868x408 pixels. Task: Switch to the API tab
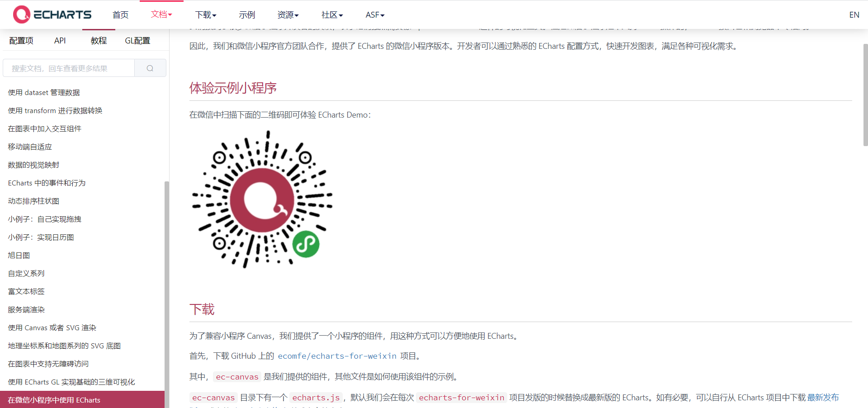(x=60, y=40)
